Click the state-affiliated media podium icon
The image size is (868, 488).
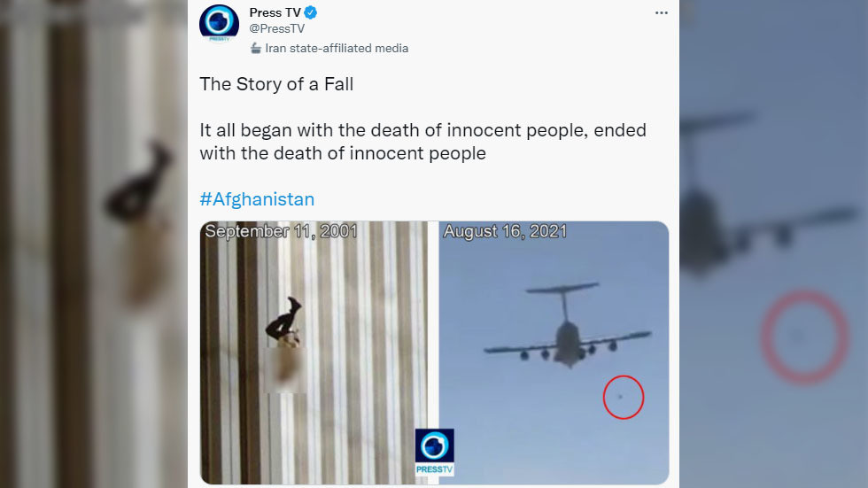[x=255, y=48]
